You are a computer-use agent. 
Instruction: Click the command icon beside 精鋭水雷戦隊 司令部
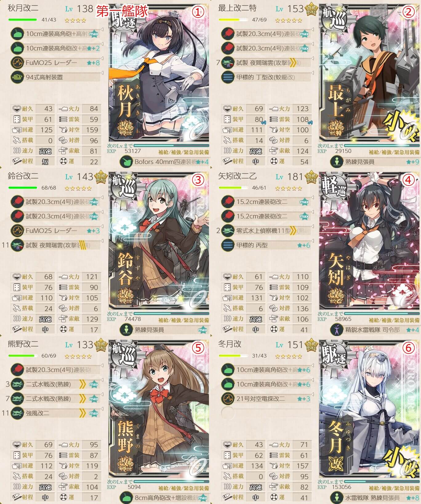[336, 330]
